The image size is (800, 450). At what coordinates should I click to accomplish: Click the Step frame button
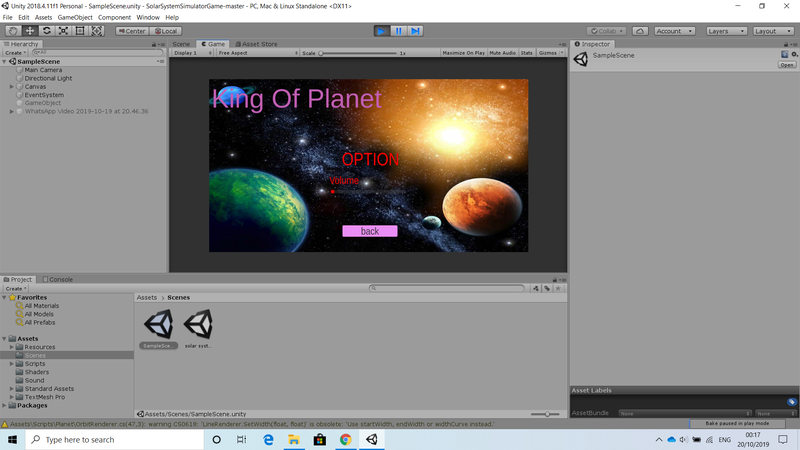tap(415, 31)
